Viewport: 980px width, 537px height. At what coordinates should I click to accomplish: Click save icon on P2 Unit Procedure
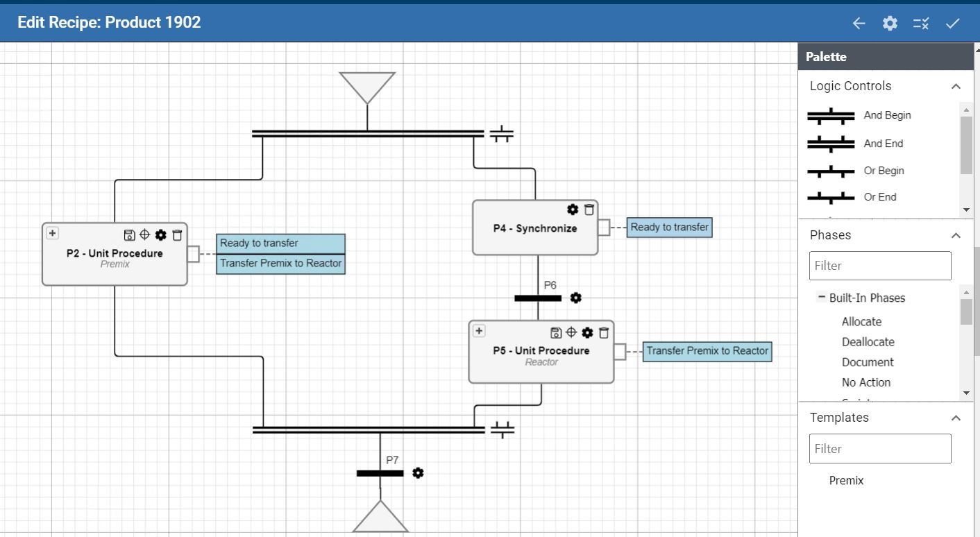129,235
